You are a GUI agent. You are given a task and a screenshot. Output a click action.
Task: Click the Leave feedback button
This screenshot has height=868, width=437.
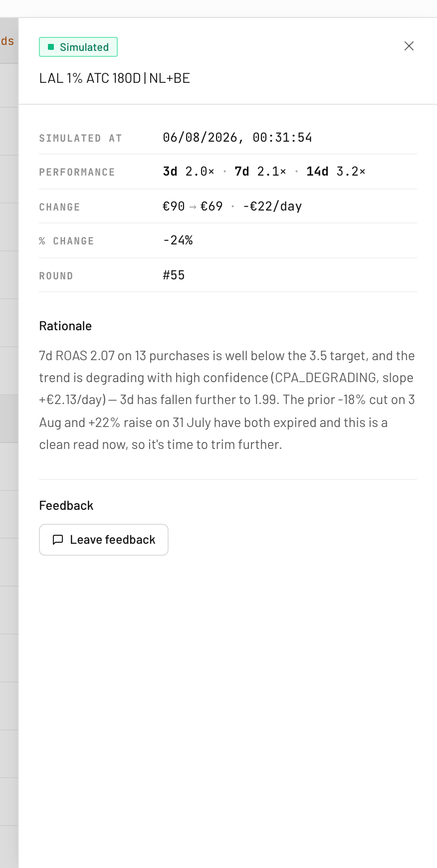104,540
